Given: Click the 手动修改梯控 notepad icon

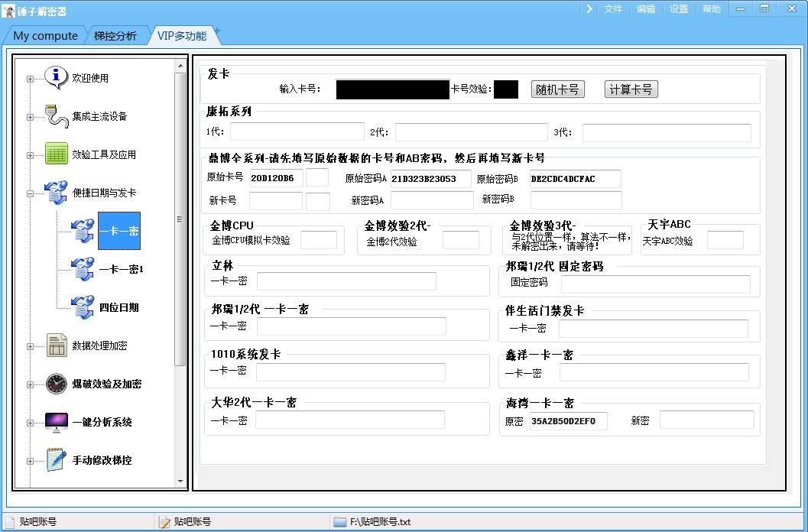Looking at the screenshot, I should point(56,460).
